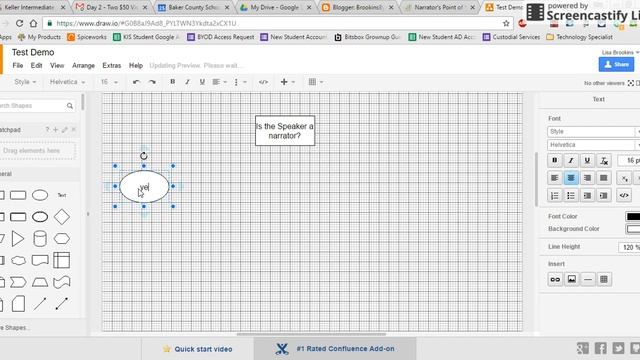Image resolution: width=640 pixels, height=360 pixels.
Task: Open the Quick start video link
Action: pyautogui.click(x=198, y=349)
